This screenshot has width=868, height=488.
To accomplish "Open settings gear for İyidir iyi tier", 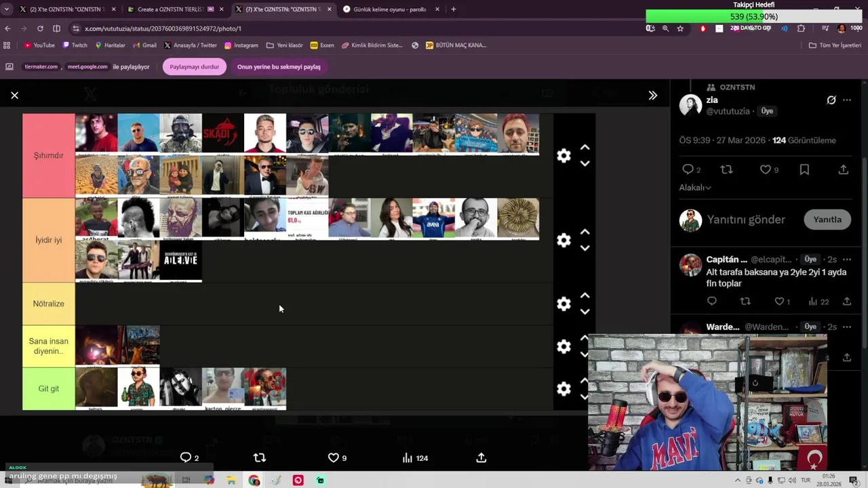I will tap(564, 240).
